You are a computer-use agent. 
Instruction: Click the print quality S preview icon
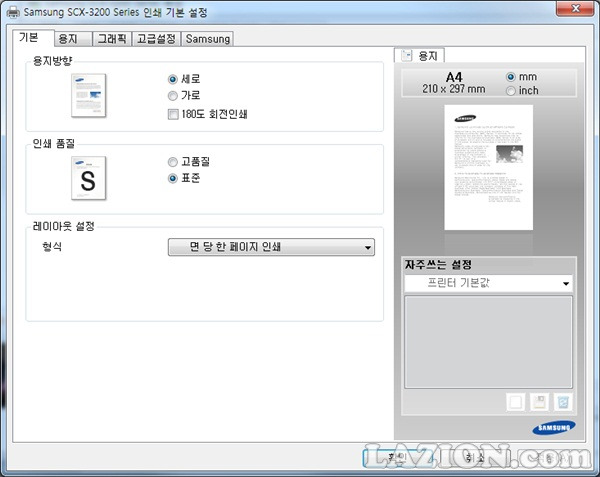coord(89,178)
